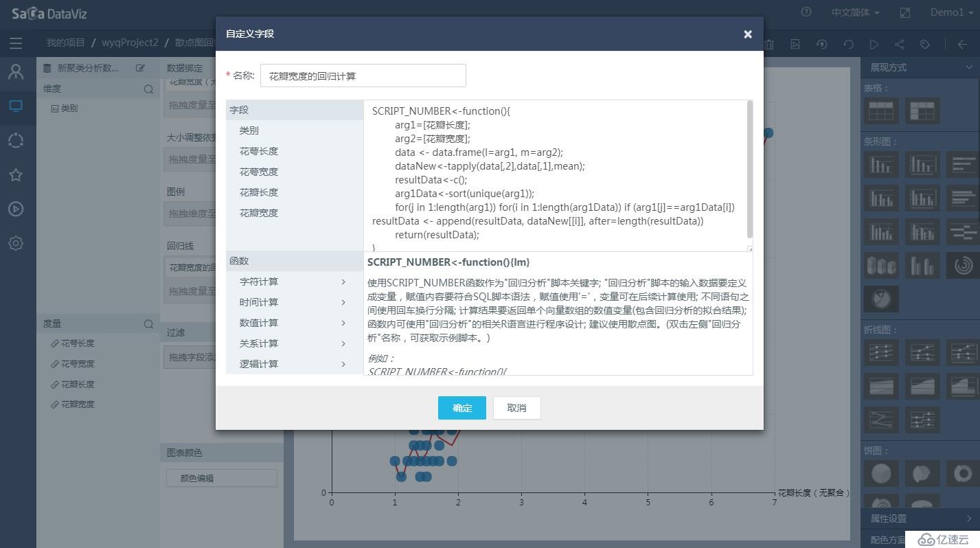Image resolution: width=980 pixels, height=548 pixels.
Task: Click the 名称 input field
Action: [363, 76]
